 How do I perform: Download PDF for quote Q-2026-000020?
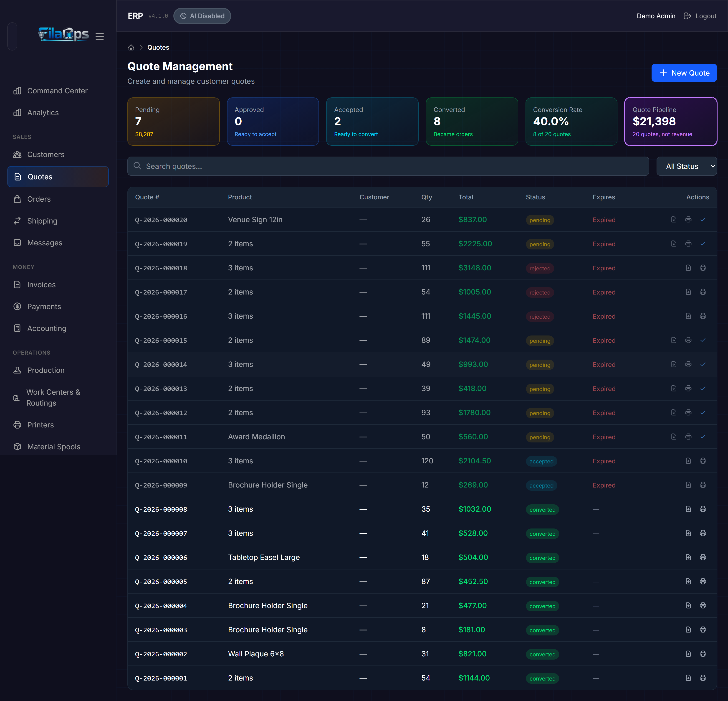pyautogui.click(x=673, y=220)
